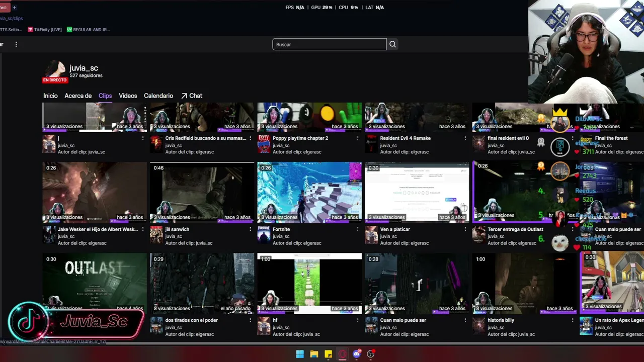Screen dimensions: 644x362
Task: Click game art beside final resident evil 0
Action: point(478,143)
